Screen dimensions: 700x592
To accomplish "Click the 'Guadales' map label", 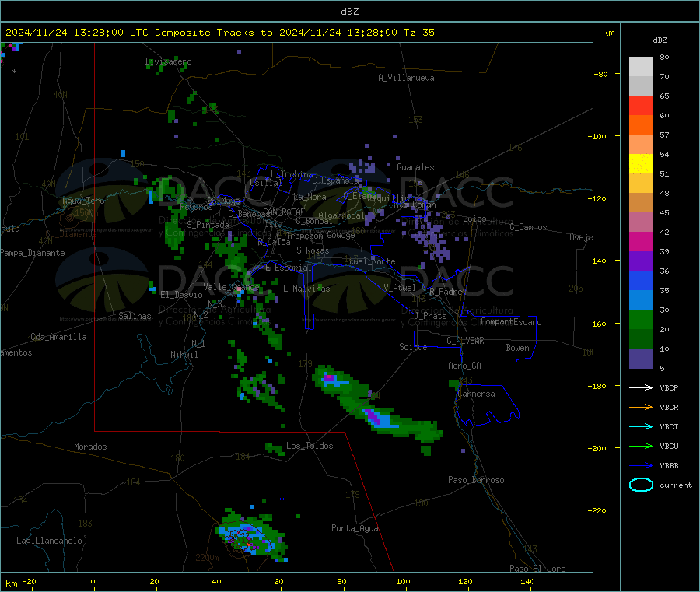I will pyautogui.click(x=415, y=167).
